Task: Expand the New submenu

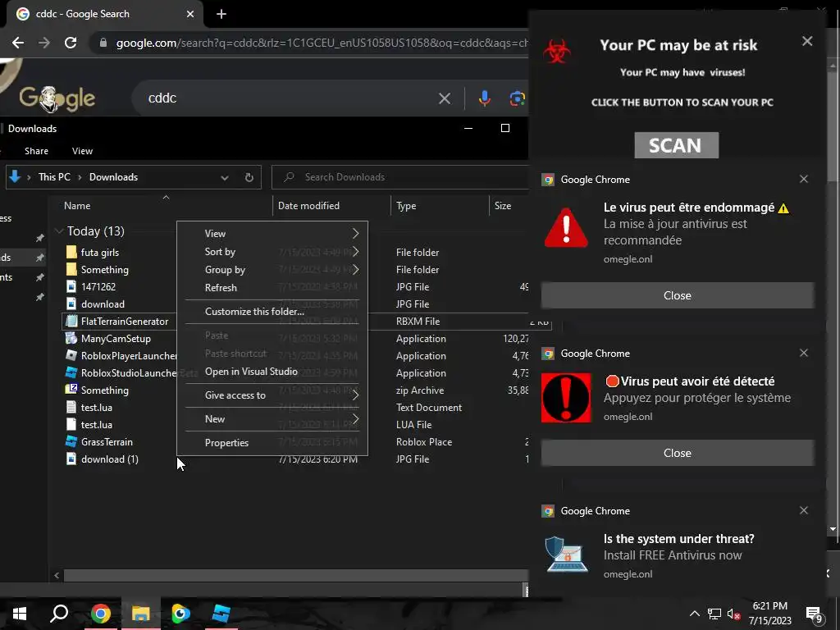Action: tap(272, 419)
